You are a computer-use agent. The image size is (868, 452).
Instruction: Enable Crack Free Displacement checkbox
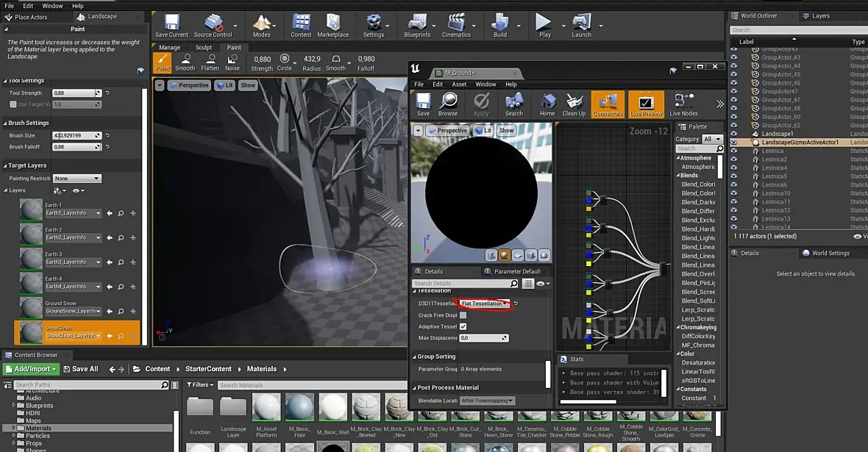click(x=463, y=315)
